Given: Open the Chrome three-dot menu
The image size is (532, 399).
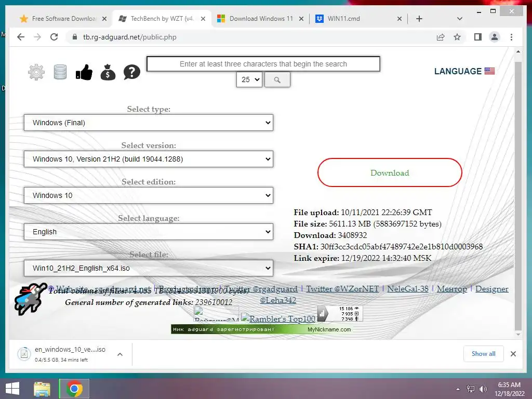Looking at the screenshot, I should (511, 37).
